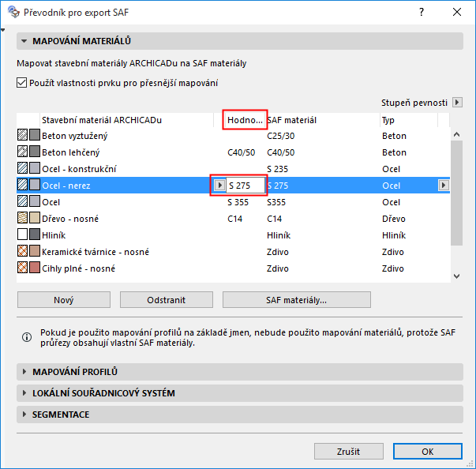Confirm with the OK button
The width and height of the screenshot is (476, 469).
coord(427,452)
